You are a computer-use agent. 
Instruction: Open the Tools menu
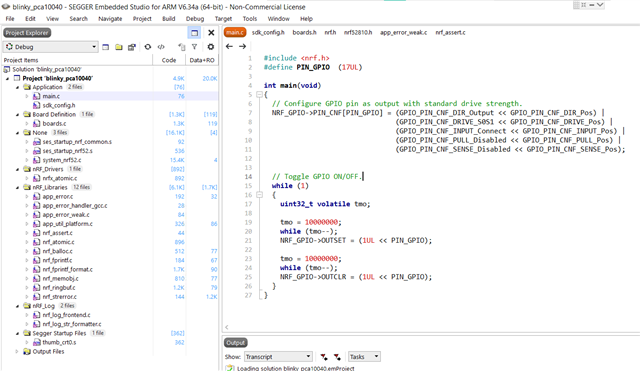coord(250,19)
